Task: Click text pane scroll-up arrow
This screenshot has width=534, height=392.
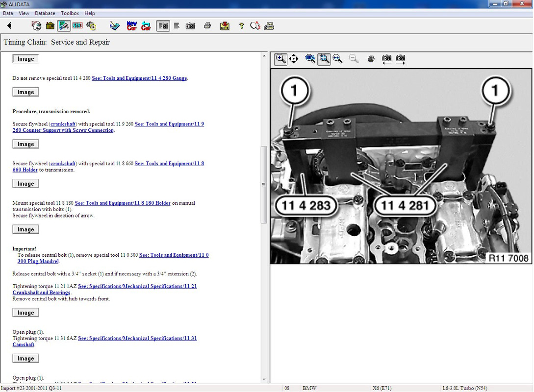Action: pyautogui.click(x=264, y=55)
